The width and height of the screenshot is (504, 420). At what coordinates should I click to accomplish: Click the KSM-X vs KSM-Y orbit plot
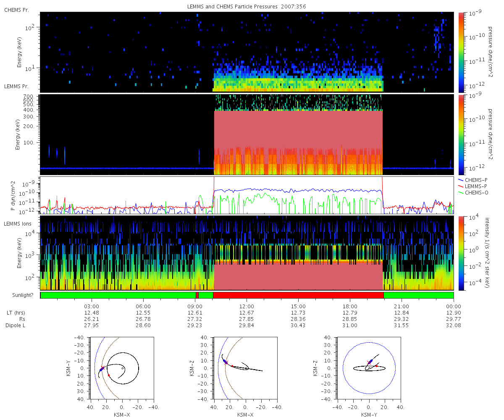pyautogui.click(x=122, y=368)
